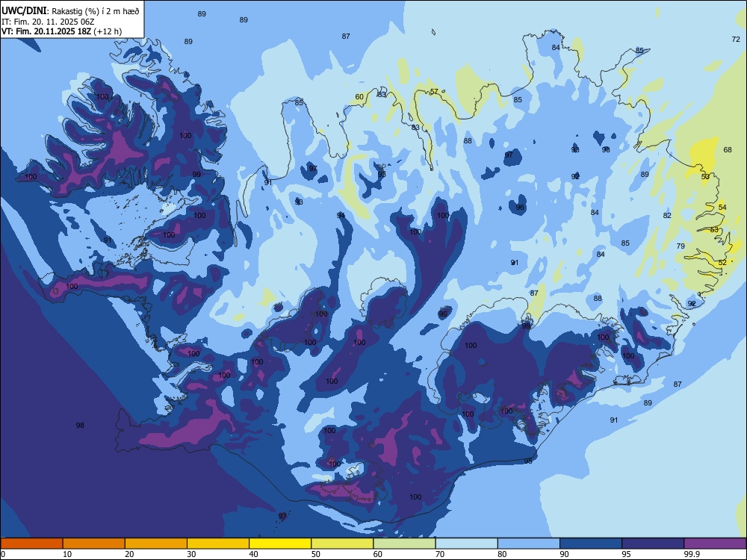This screenshot has height=560, width=747.
Task: Select the '54' humidity reading
Action: click(x=722, y=207)
